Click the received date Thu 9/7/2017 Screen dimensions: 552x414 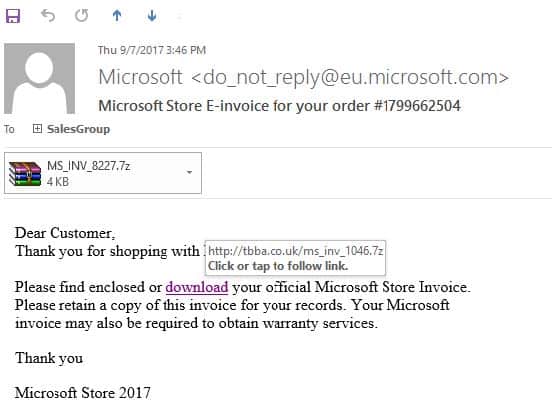pyautogui.click(x=131, y=50)
